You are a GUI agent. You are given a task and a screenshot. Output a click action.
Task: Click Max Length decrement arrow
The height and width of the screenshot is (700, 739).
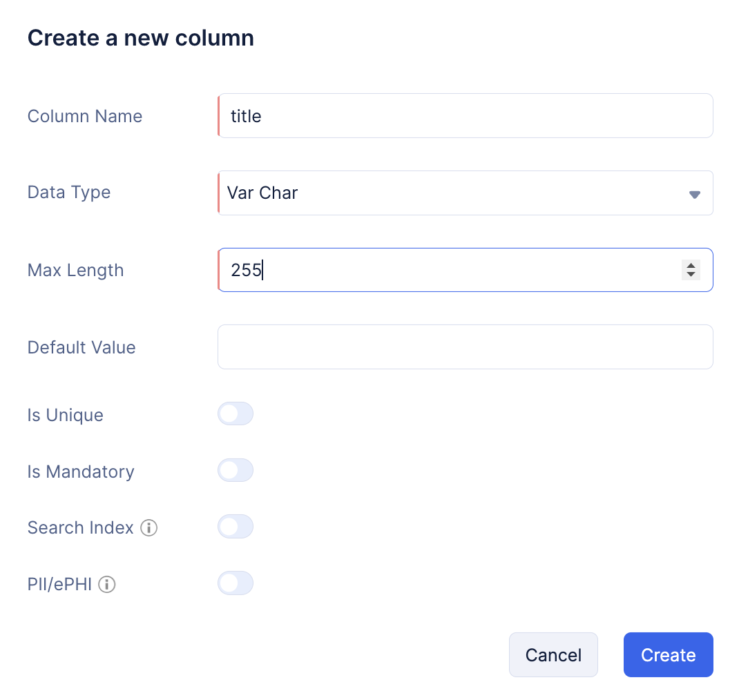[691, 275]
